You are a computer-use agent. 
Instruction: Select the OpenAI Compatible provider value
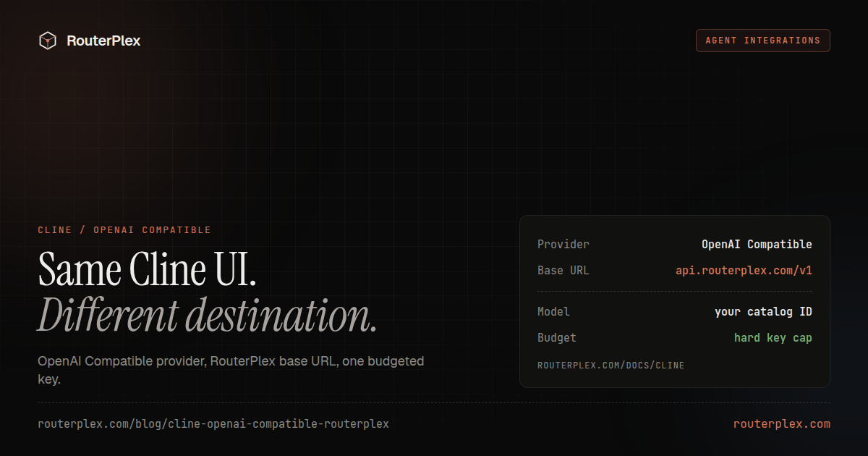pos(757,245)
